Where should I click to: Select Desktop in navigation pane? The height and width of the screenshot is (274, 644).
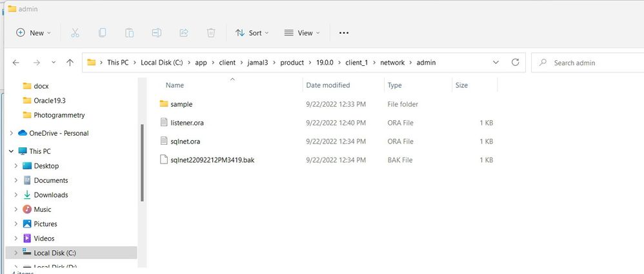coord(46,166)
